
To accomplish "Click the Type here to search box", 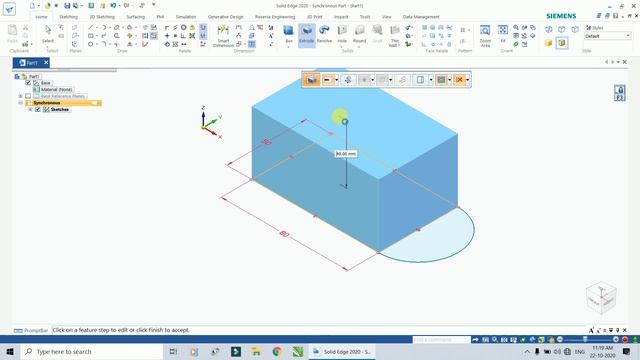I will [x=92, y=351].
